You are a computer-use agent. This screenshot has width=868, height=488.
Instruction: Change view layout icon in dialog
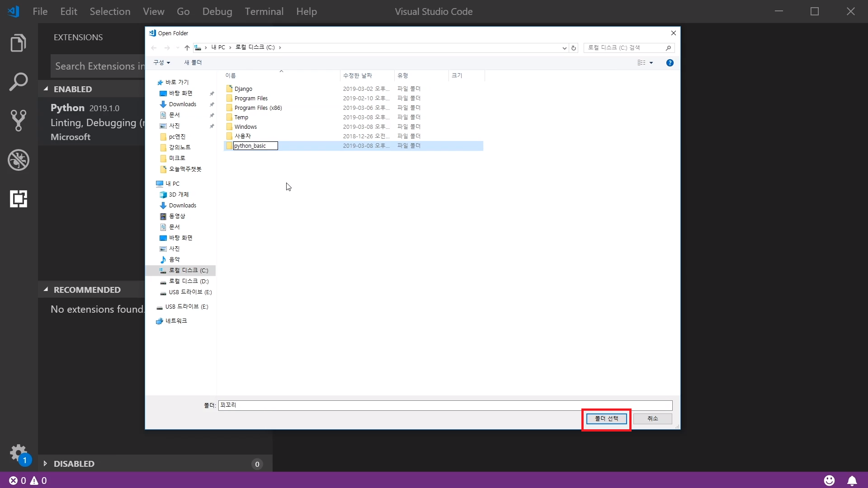tap(642, 63)
